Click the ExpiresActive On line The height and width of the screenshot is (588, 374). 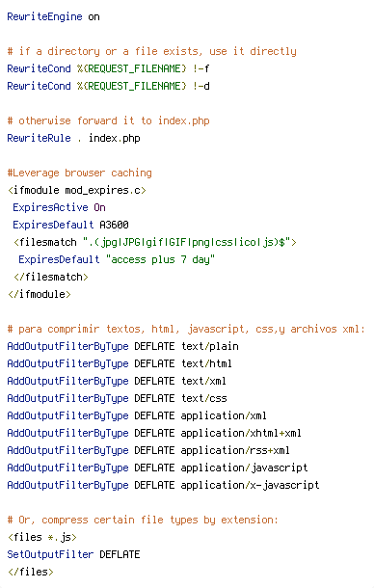[x=59, y=207]
